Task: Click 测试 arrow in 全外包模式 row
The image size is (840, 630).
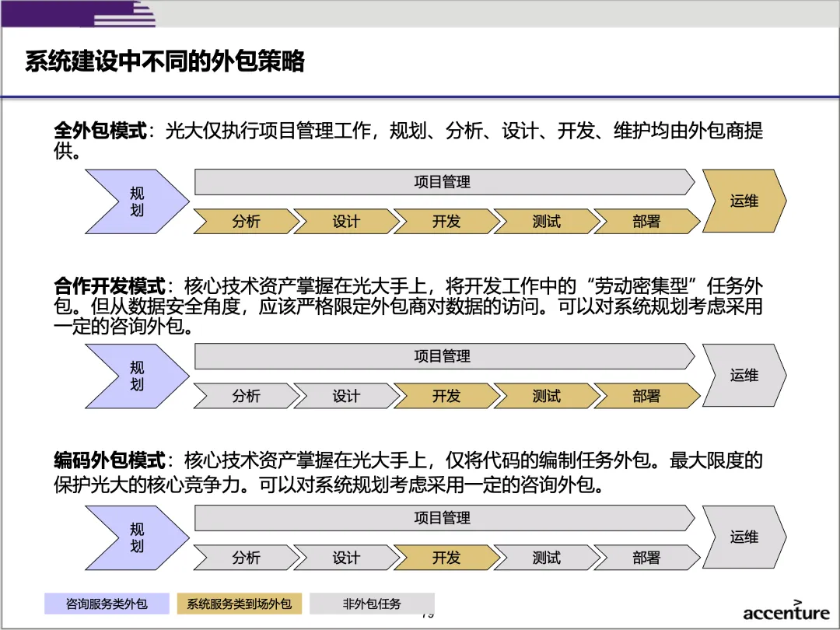Action: [547, 221]
